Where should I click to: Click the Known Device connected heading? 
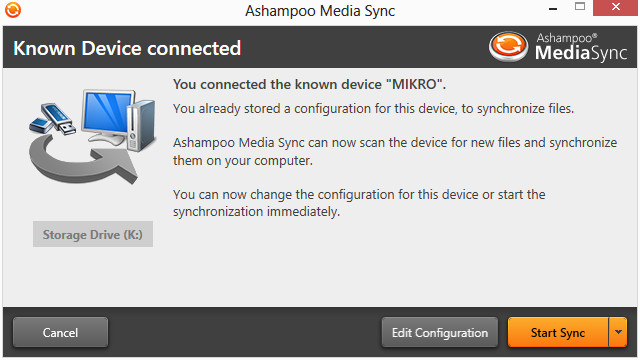pyautogui.click(x=127, y=48)
